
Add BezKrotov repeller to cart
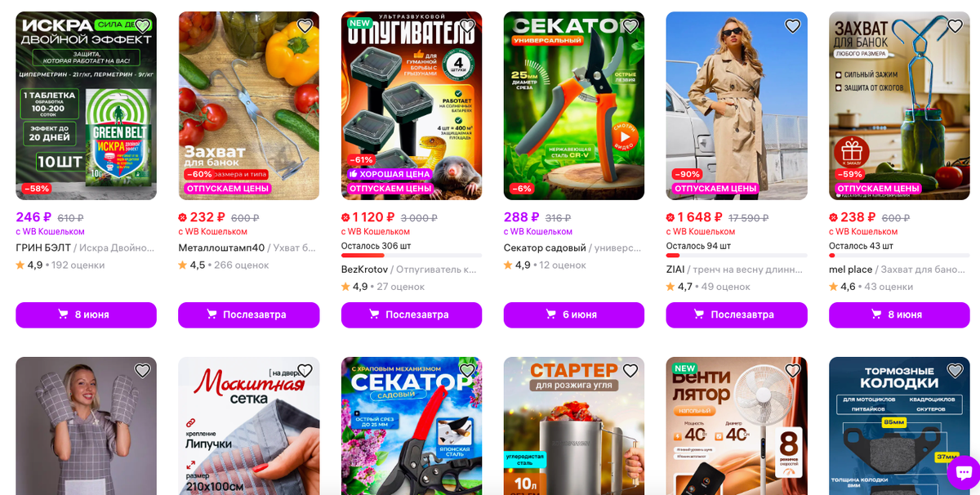(x=412, y=314)
